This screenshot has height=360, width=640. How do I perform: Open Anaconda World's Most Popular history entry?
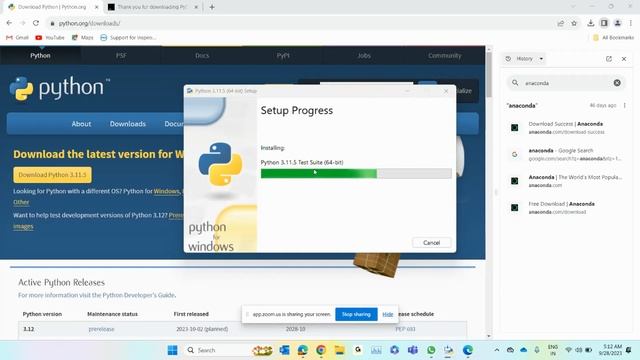(x=567, y=181)
